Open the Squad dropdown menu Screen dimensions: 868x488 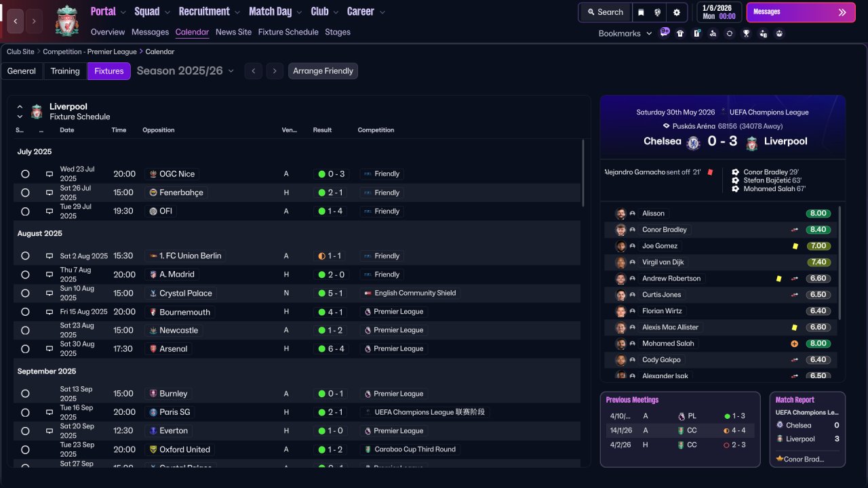pyautogui.click(x=153, y=12)
